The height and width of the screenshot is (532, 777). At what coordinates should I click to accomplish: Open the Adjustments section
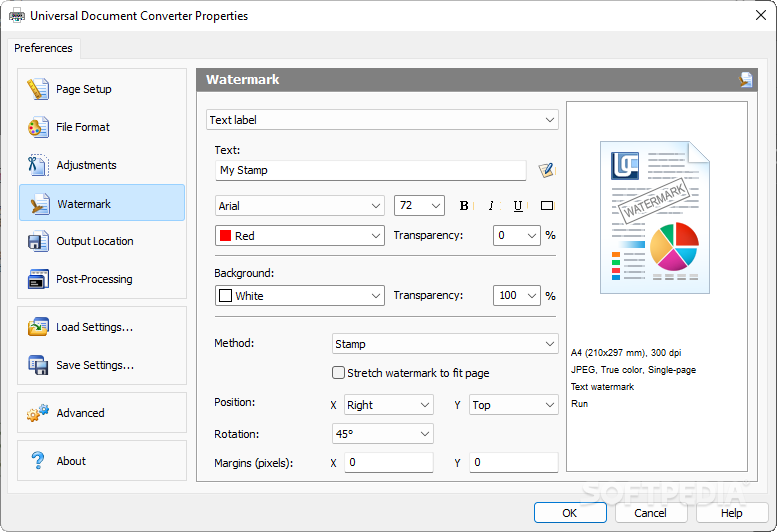[x=102, y=165]
